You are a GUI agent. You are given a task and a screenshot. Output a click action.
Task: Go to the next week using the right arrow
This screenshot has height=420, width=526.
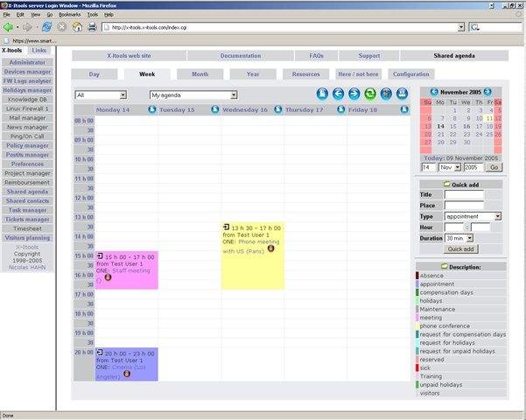(x=354, y=94)
